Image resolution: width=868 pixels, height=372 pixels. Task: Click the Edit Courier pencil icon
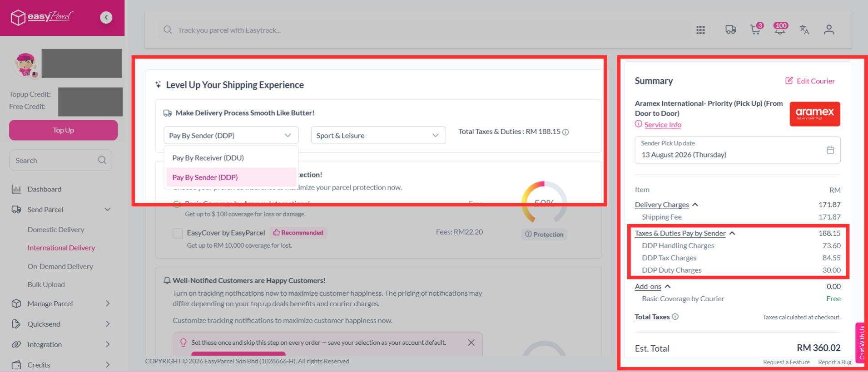point(789,81)
